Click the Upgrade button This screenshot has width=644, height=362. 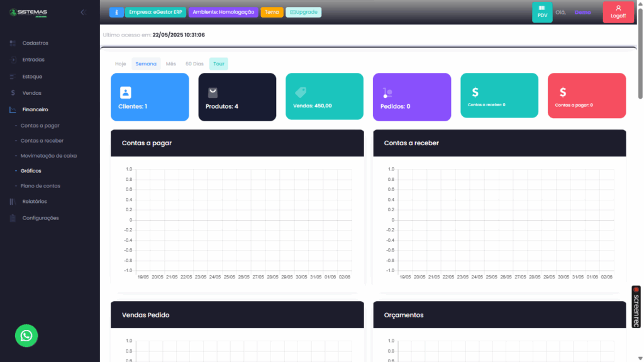[x=304, y=13]
